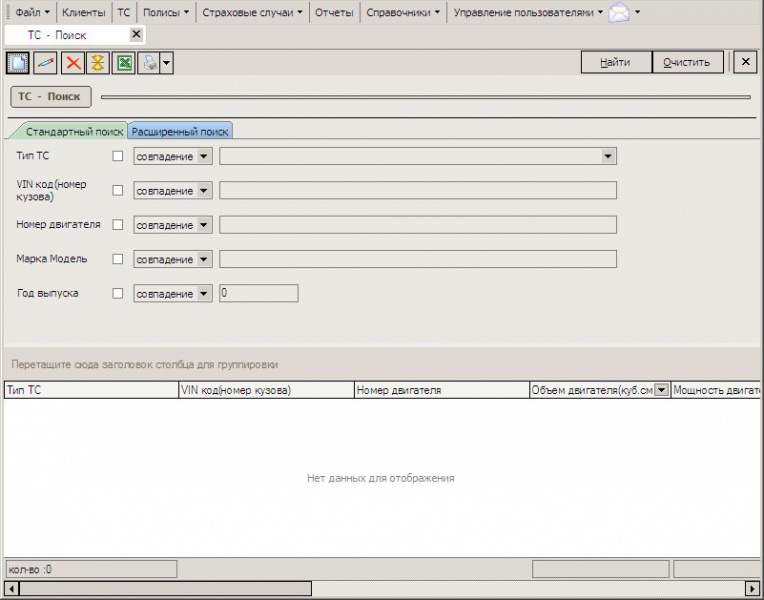Click the Excel export toolbar icon

[124, 63]
